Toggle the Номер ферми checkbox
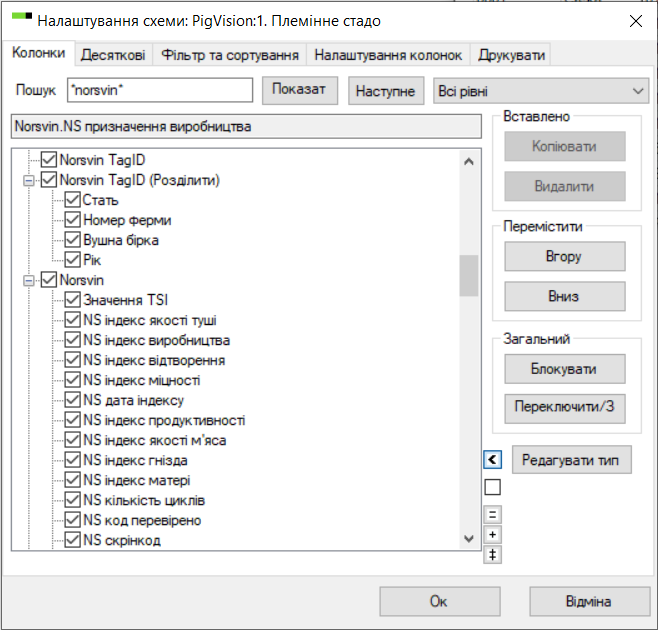 [x=72, y=220]
